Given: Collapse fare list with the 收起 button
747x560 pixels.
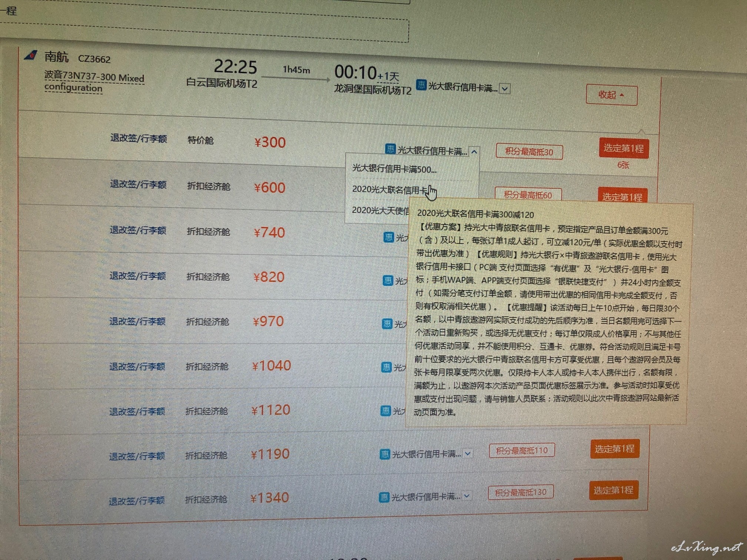Looking at the screenshot, I should [x=612, y=95].
